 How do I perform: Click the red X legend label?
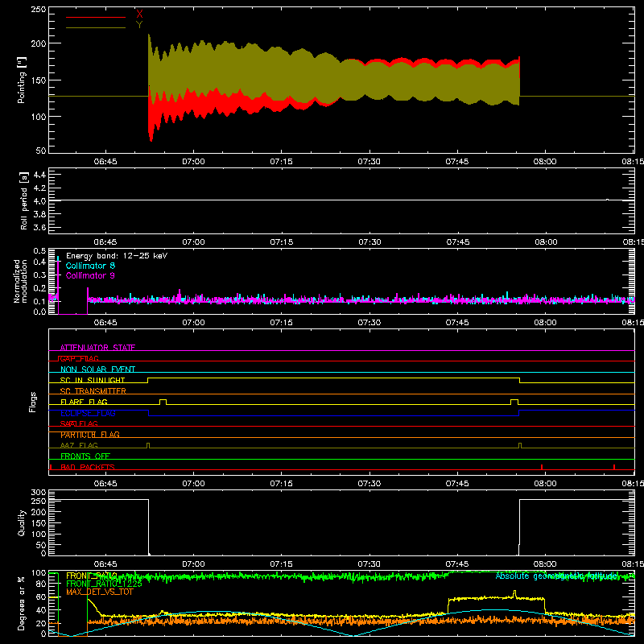(139, 14)
